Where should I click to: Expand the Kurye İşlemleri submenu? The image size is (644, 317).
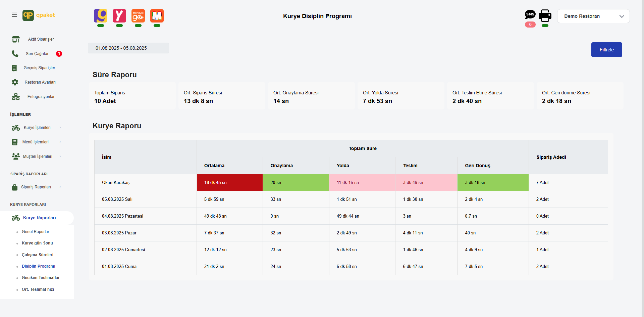click(37, 128)
